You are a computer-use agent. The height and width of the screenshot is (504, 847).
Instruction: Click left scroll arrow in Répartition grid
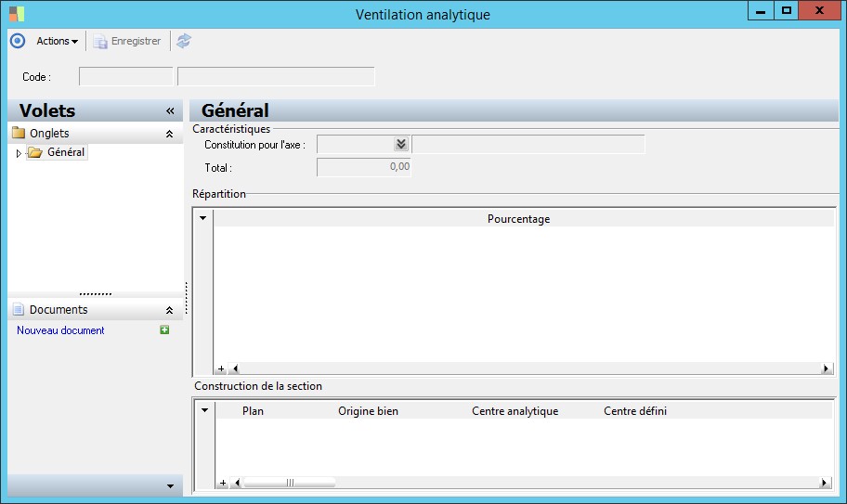click(x=235, y=368)
